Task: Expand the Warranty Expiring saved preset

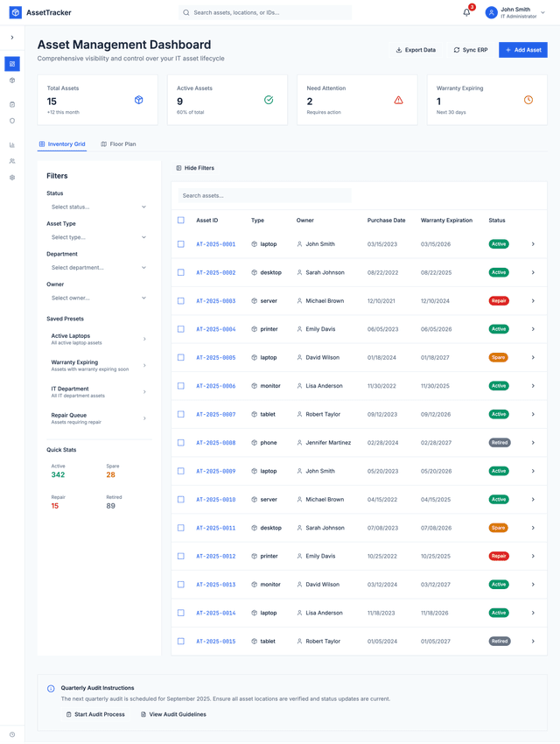Action: click(x=98, y=366)
